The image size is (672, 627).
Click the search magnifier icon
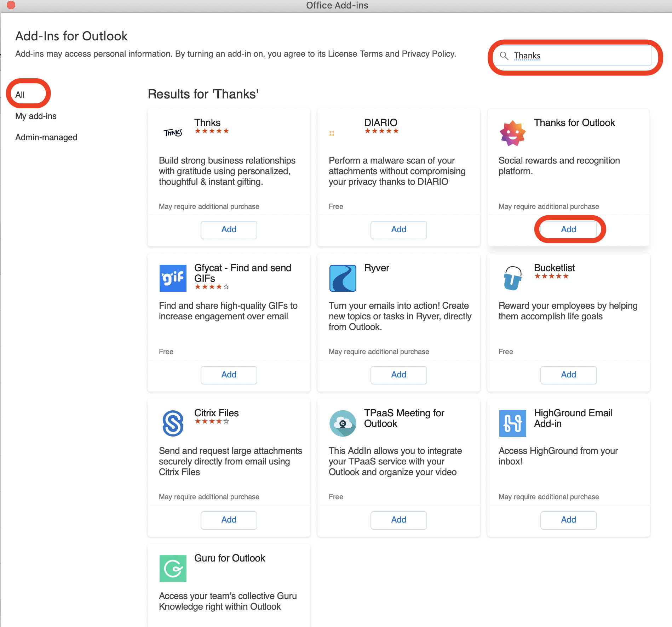[x=504, y=56]
